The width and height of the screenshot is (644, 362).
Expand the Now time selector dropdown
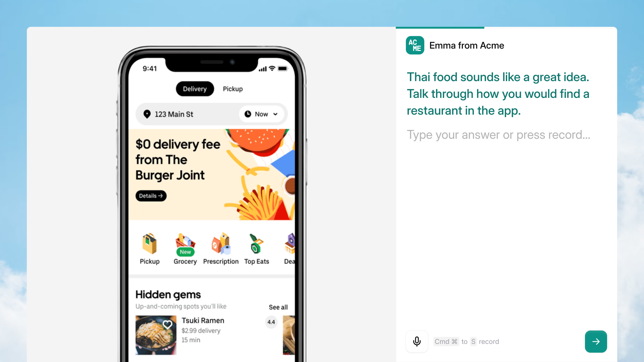(x=261, y=114)
